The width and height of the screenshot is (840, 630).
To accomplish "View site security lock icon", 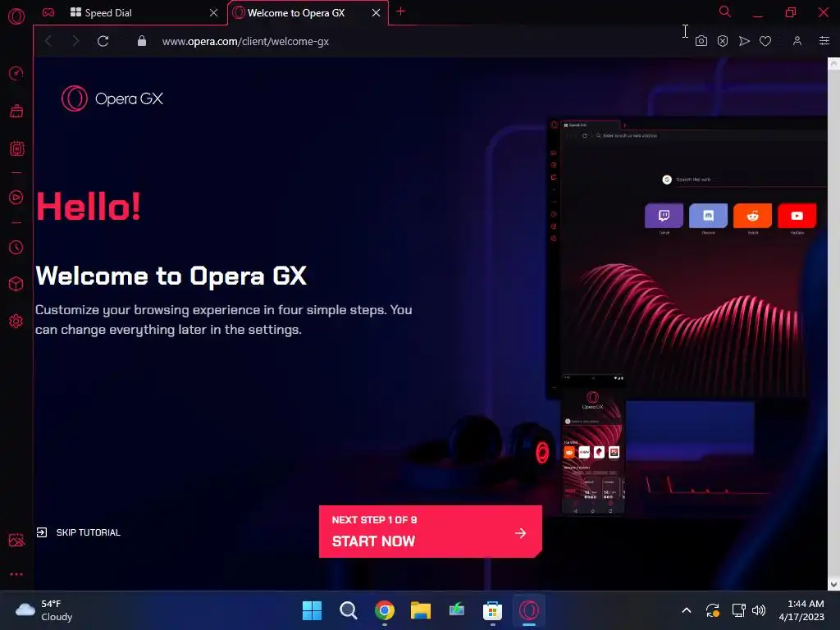I will (141, 41).
